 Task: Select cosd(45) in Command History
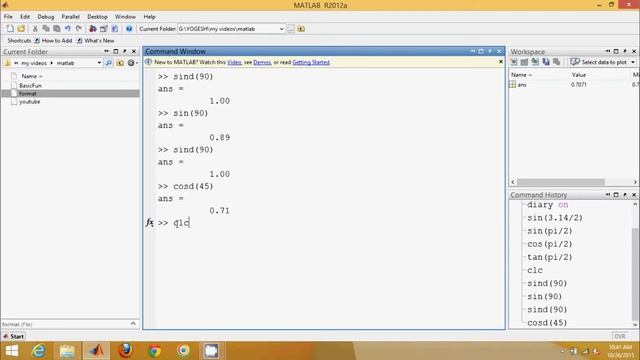pyautogui.click(x=547, y=322)
